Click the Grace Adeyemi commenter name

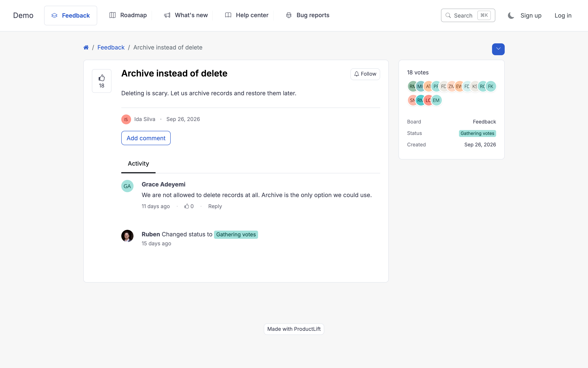[164, 184]
